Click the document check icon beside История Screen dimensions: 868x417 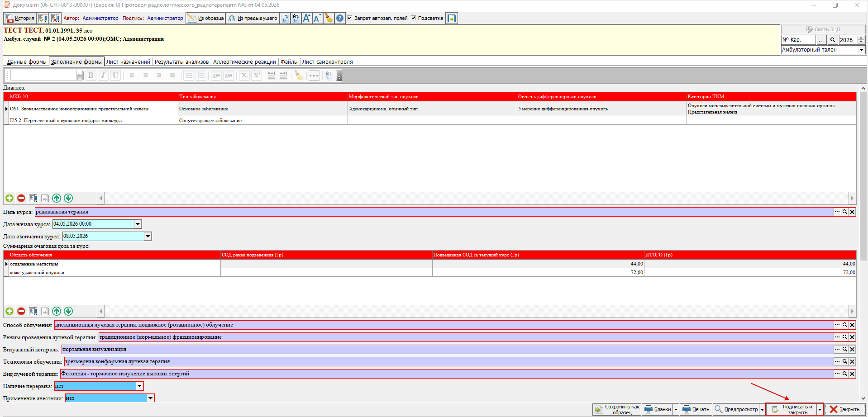[43, 18]
